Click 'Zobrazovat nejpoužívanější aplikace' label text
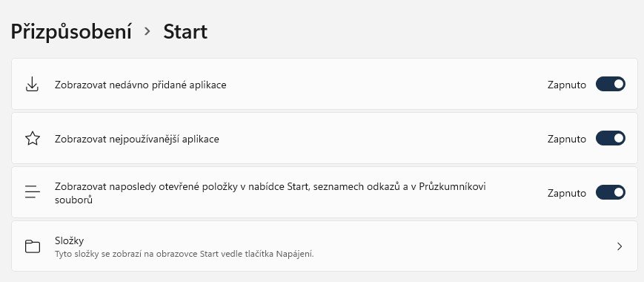 [x=137, y=139]
